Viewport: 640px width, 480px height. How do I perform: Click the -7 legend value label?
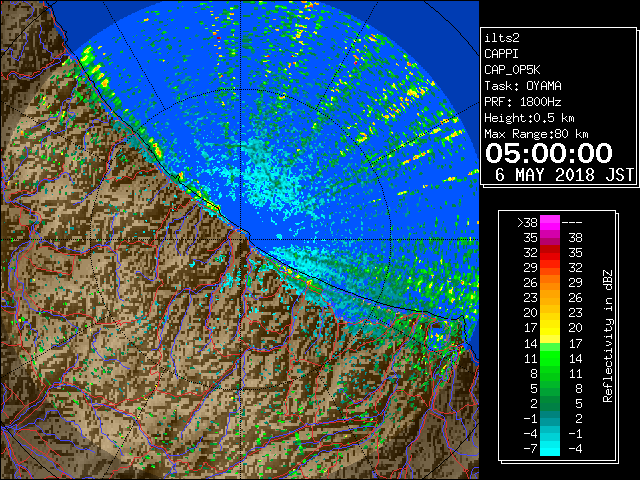point(530,448)
